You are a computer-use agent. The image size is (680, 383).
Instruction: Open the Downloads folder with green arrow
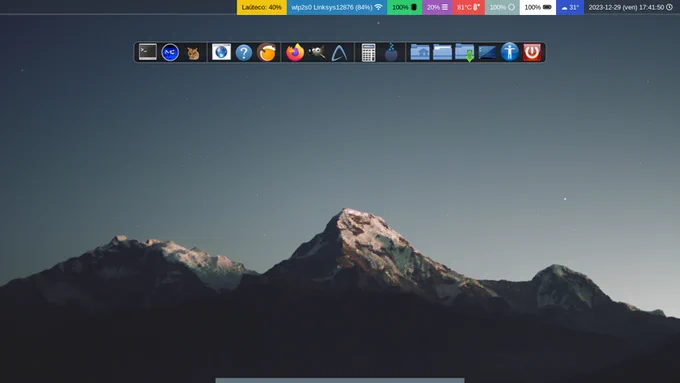click(465, 52)
